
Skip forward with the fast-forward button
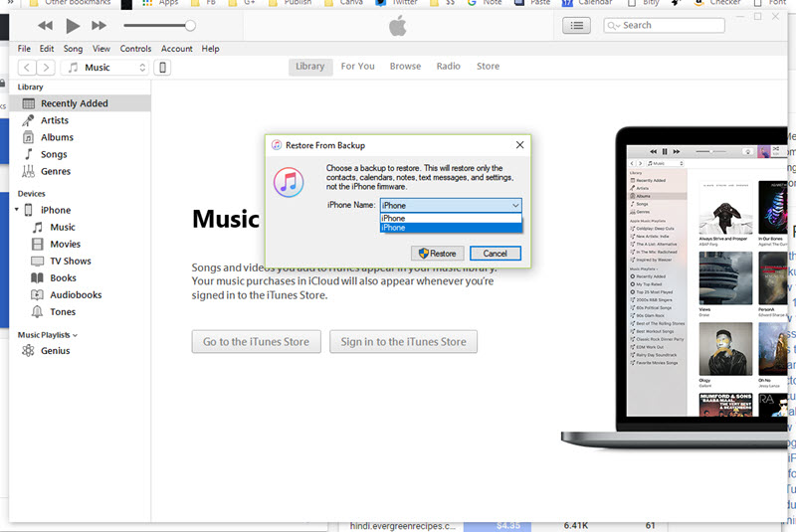99,26
